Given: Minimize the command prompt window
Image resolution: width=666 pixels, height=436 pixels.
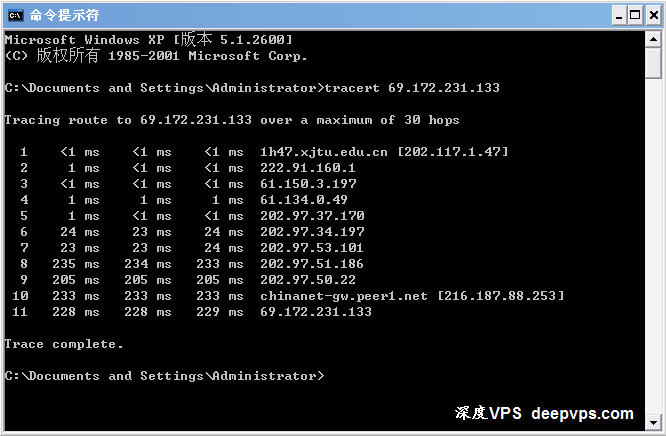Looking at the screenshot, I should pyautogui.click(x=619, y=16).
